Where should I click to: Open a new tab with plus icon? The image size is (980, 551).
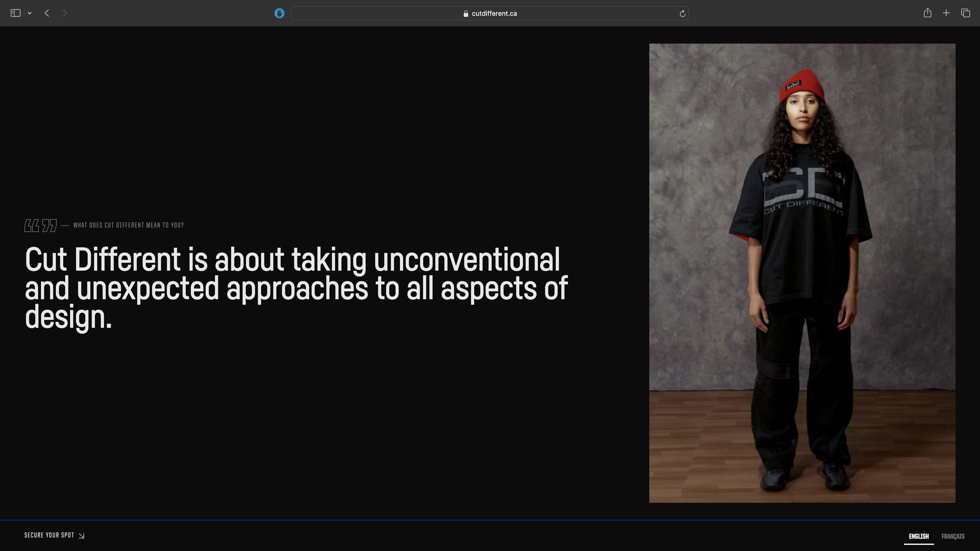(x=946, y=13)
